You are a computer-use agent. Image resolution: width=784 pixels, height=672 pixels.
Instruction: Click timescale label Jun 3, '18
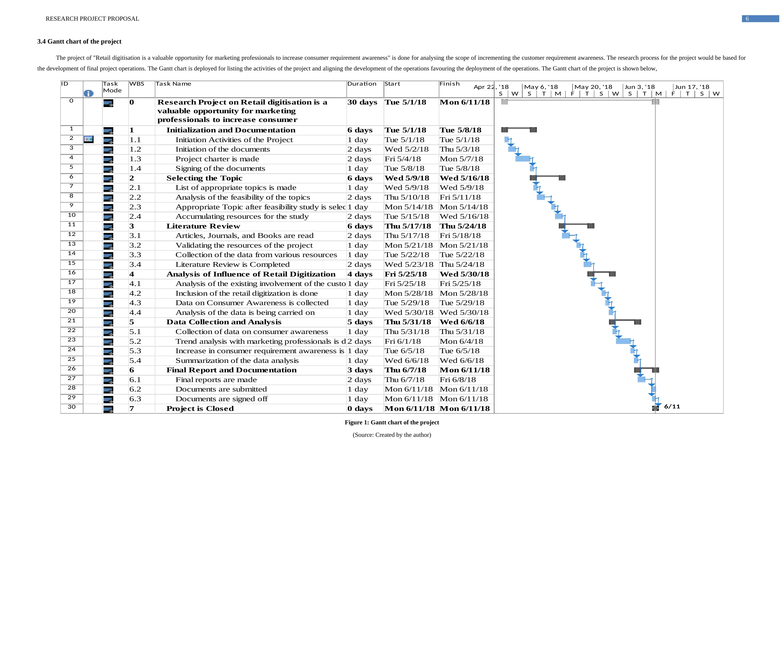pyautogui.click(x=639, y=87)
